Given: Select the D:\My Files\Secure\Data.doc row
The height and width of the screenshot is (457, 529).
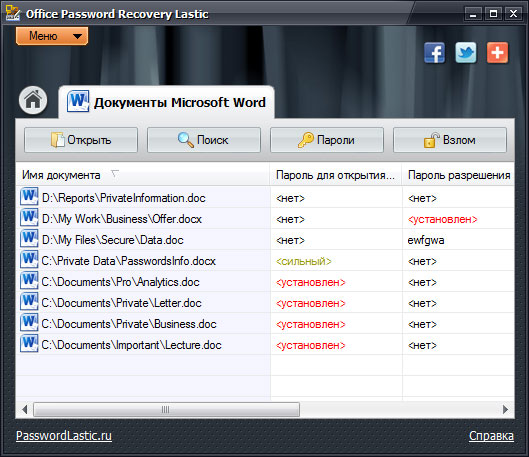Looking at the screenshot, I should 265,240.
